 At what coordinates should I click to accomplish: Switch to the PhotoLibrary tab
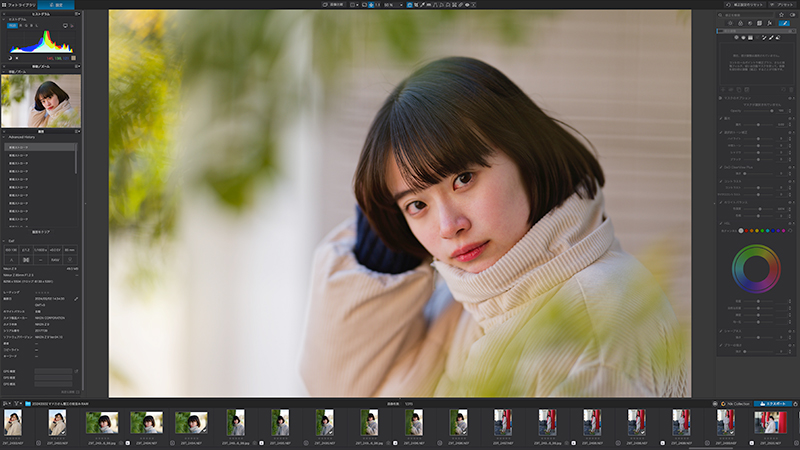point(19,5)
